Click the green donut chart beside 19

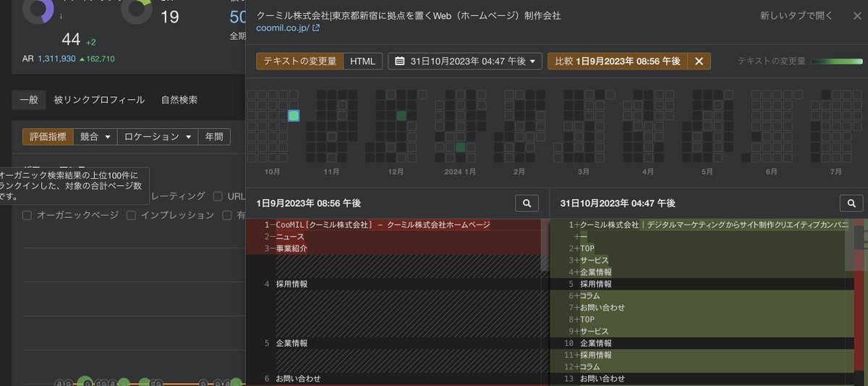(x=136, y=9)
